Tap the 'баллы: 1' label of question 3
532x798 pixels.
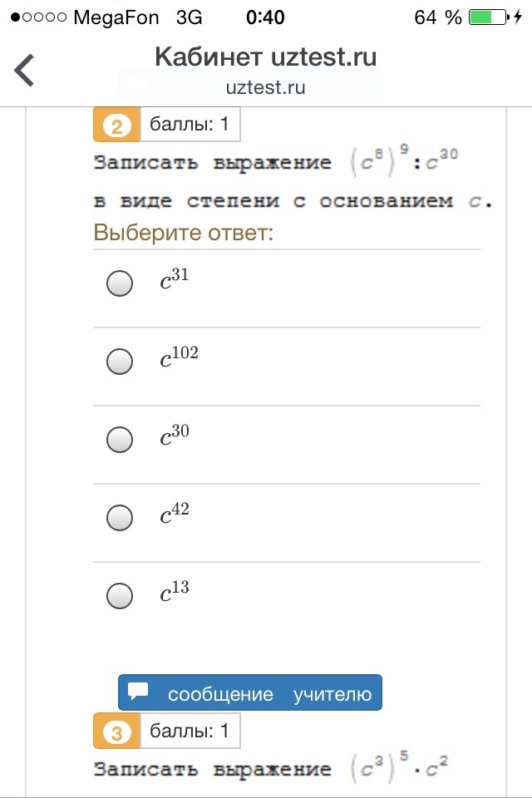point(190,731)
